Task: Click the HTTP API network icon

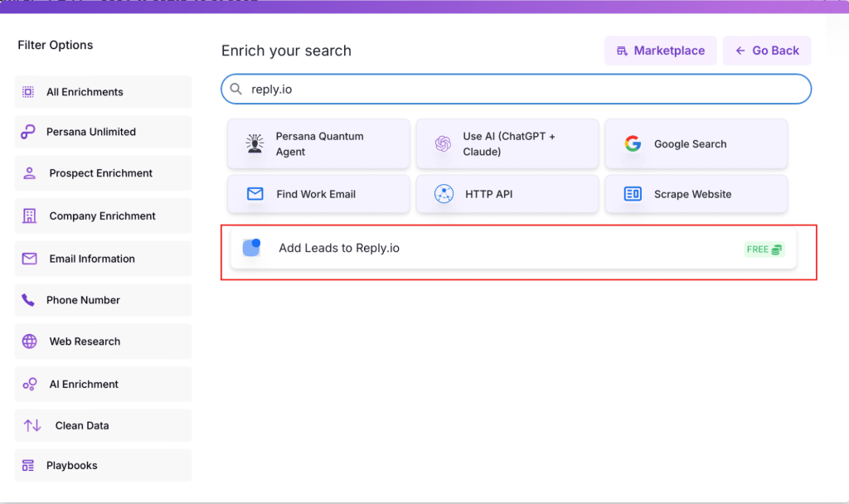Action: pos(444,193)
